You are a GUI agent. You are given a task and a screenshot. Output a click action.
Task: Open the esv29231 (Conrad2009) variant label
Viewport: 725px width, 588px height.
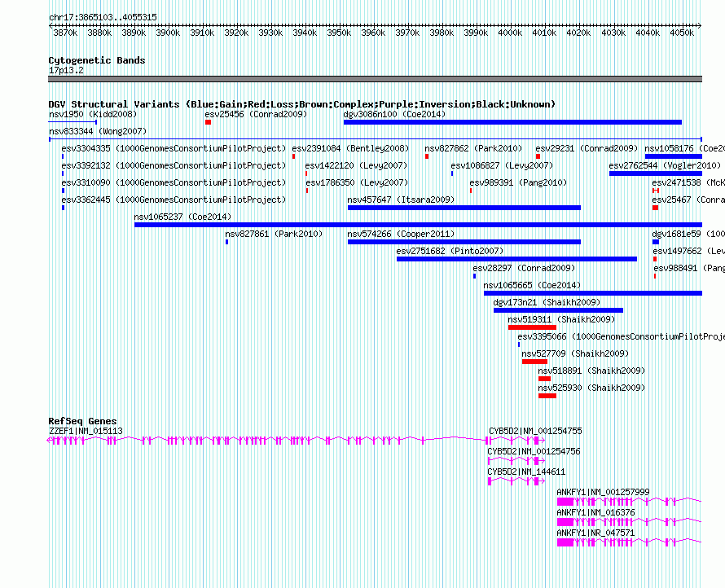(587, 148)
